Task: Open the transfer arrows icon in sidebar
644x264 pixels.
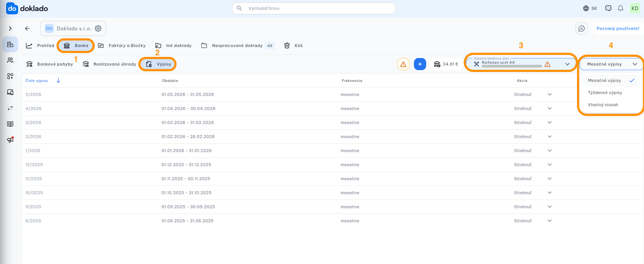Action: (10, 108)
